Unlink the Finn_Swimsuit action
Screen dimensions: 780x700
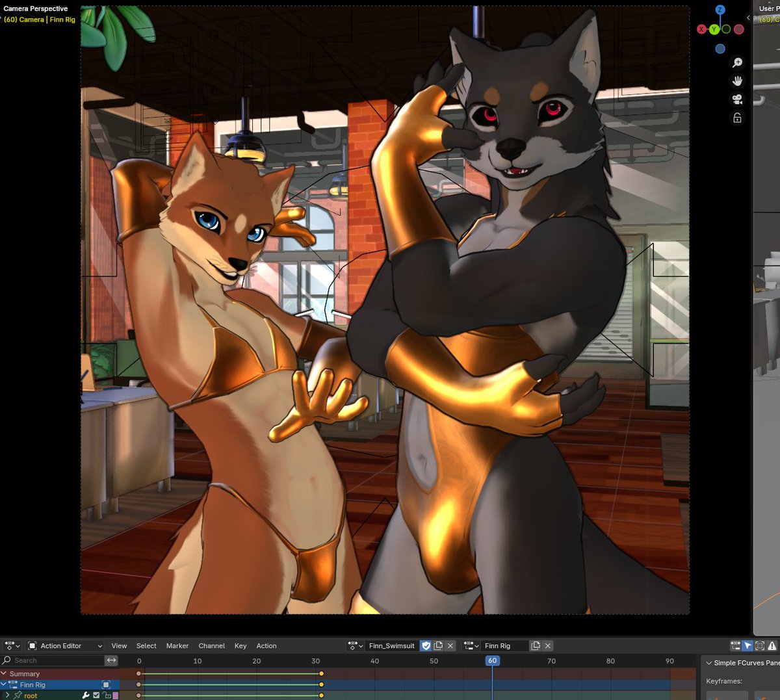(x=450, y=645)
